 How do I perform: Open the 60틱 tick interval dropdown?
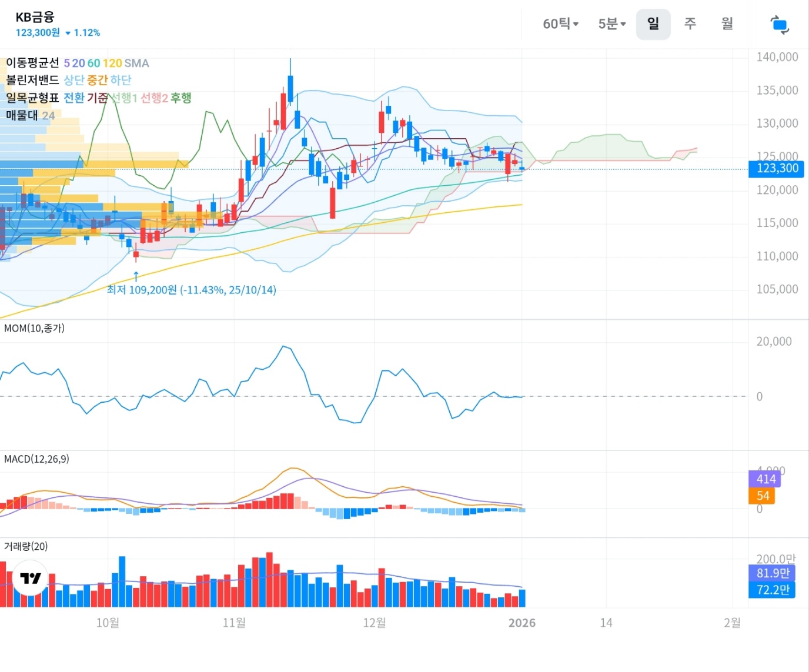coord(560,24)
